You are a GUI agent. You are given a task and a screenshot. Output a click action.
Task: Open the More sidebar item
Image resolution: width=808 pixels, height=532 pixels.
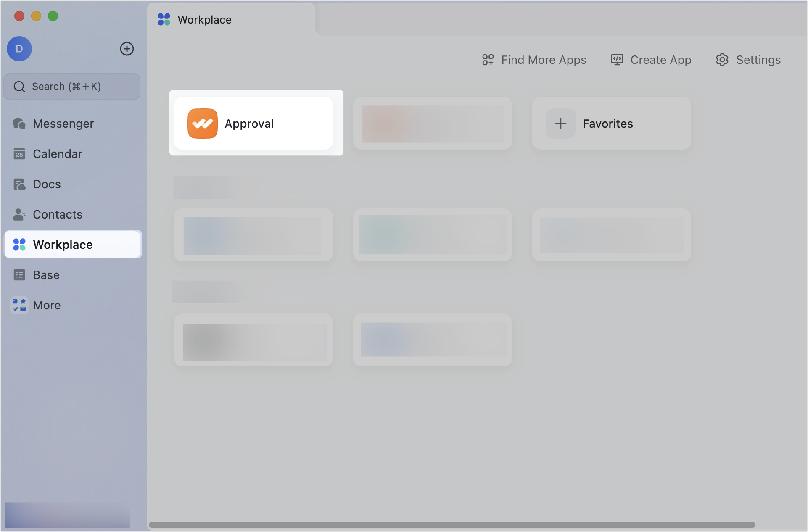pos(47,305)
